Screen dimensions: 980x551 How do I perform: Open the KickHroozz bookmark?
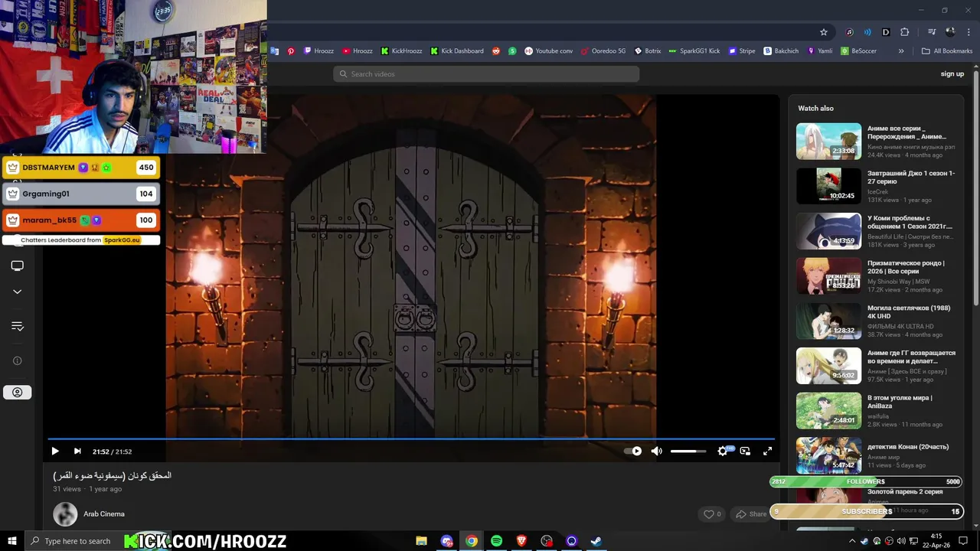[x=401, y=51]
